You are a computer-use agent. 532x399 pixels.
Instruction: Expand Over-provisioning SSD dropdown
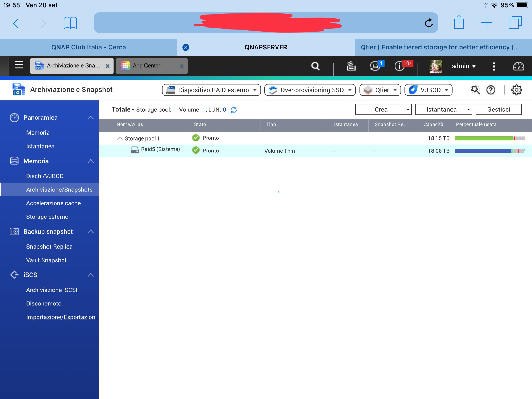pos(310,90)
